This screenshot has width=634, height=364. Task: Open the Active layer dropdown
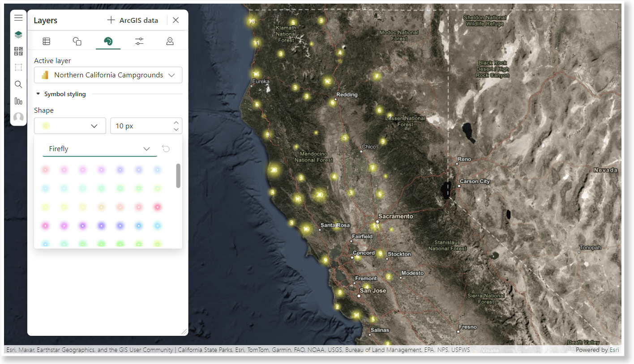click(x=108, y=75)
